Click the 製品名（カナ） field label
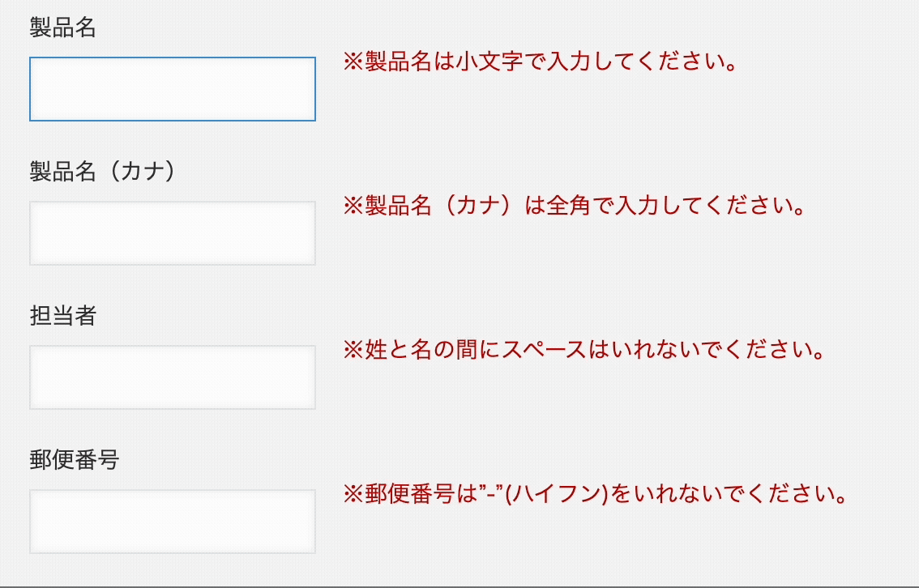Image resolution: width=919 pixels, height=588 pixels. point(103,172)
